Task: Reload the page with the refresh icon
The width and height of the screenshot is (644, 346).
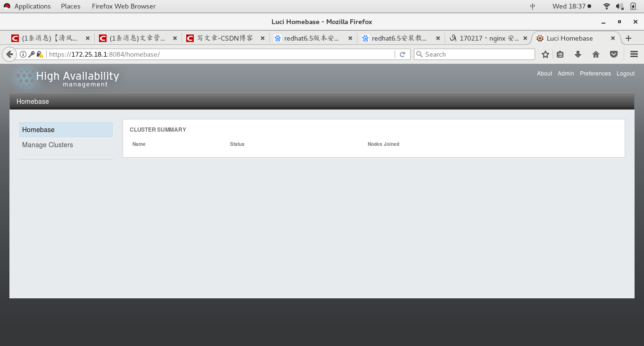Action: point(403,54)
